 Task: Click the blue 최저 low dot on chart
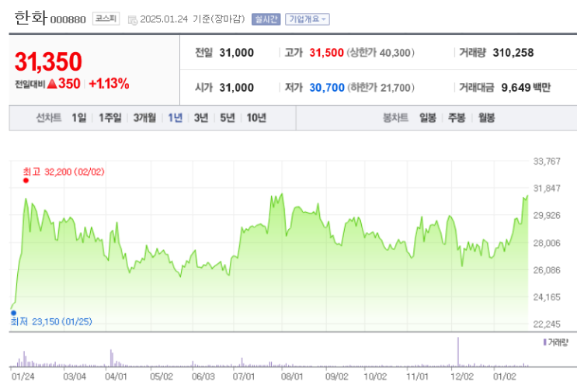point(14,313)
